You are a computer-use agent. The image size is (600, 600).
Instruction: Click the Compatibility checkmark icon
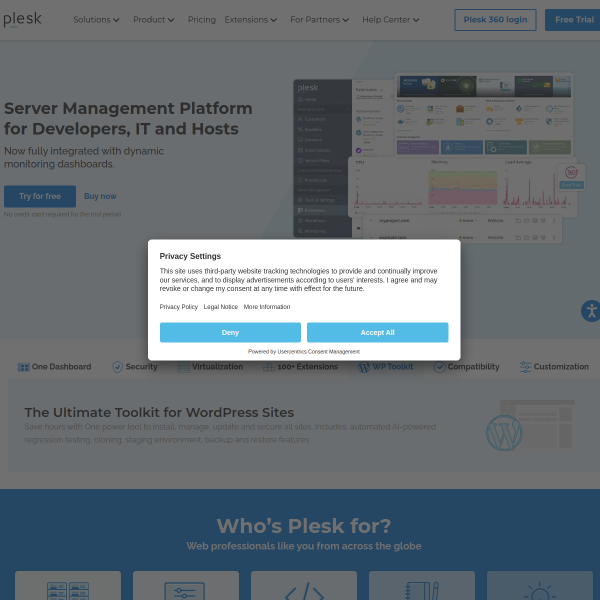click(x=439, y=367)
